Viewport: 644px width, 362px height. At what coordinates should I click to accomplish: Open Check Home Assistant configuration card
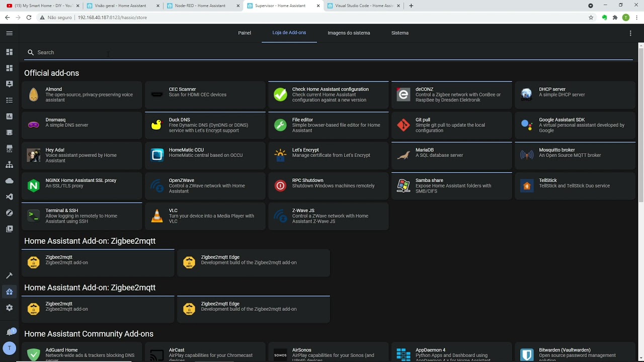click(329, 95)
